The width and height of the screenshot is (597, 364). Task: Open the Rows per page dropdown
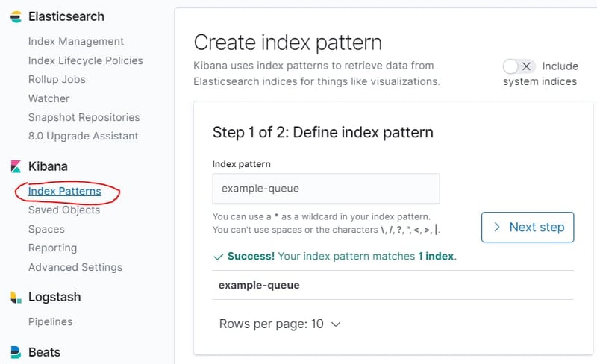(x=279, y=324)
